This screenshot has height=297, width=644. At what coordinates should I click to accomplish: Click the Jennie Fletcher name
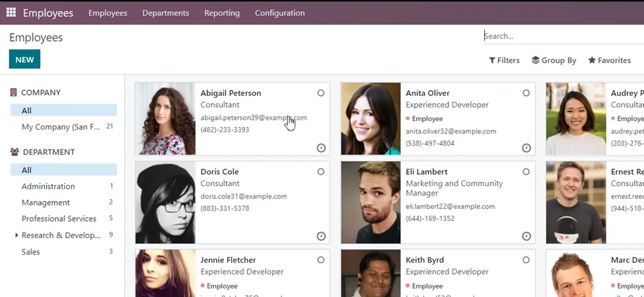[229, 261]
